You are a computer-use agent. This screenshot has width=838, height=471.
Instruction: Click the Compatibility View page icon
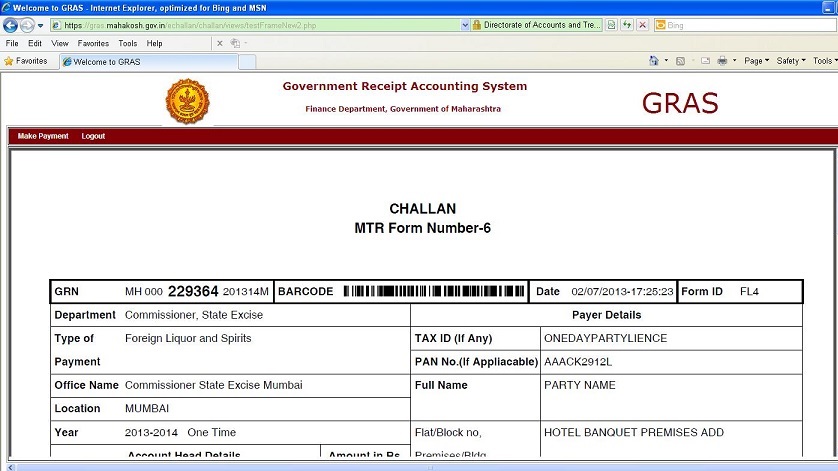[611, 25]
